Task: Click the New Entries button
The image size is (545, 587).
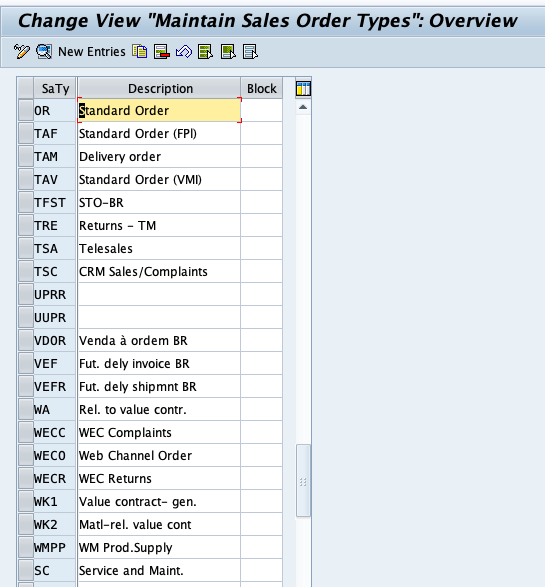Action: pyautogui.click(x=92, y=51)
